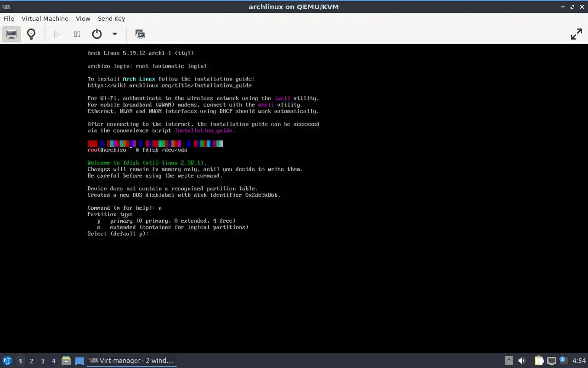The image size is (588, 368).
Task: Open the LXQt application menu launcher
Action: click(7, 361)
